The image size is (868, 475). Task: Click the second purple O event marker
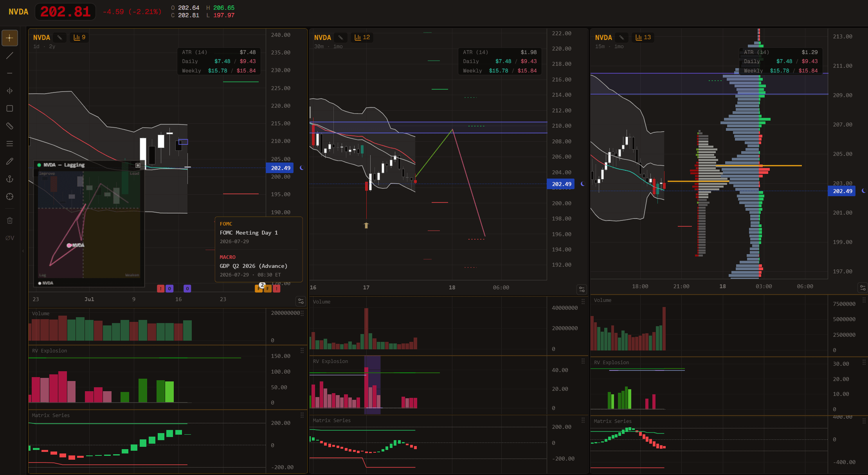click(x=187, y=289)
